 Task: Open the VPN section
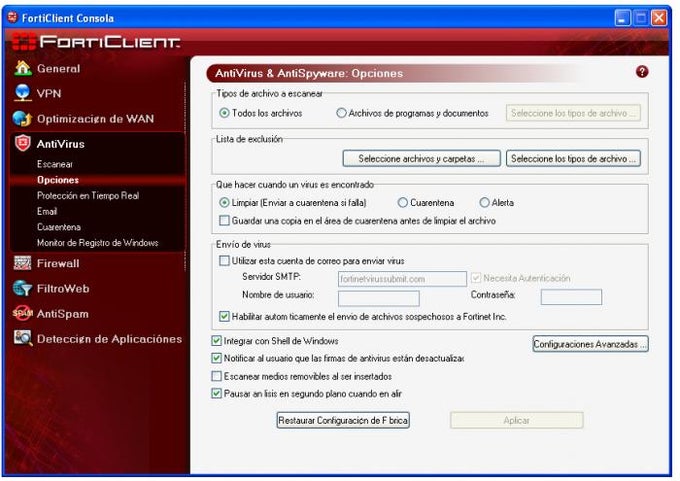[x=49, y=93]
